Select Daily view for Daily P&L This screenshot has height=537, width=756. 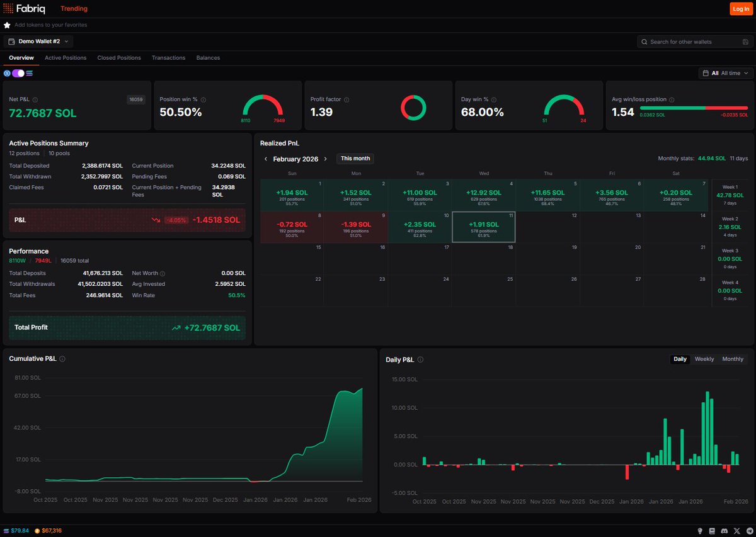pos(680,359)
